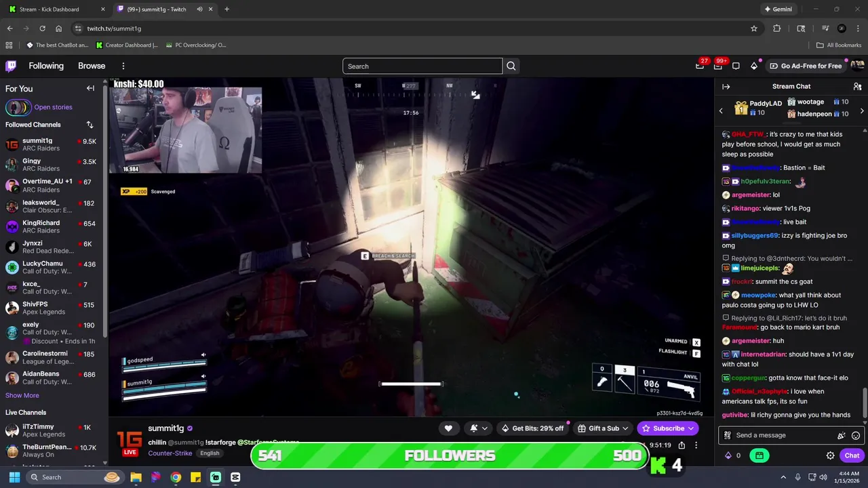
Task: Open volume control in system tray
Action: (x=823, y=477)
